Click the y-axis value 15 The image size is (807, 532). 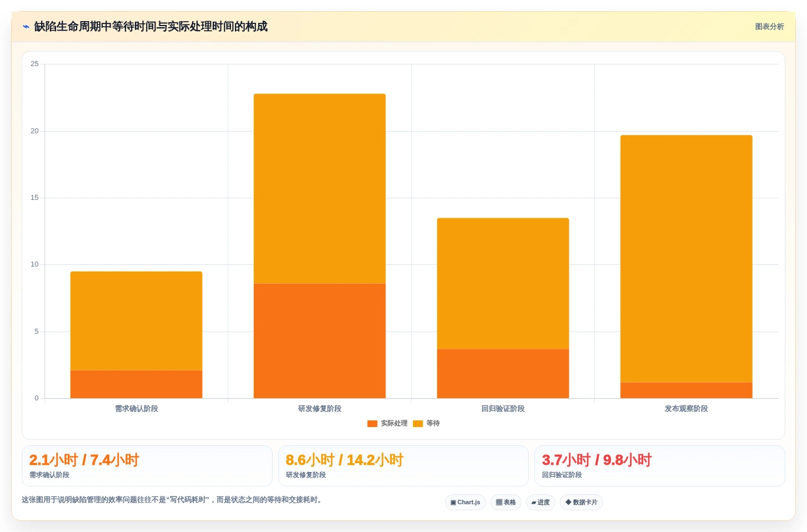click(34, 198)
